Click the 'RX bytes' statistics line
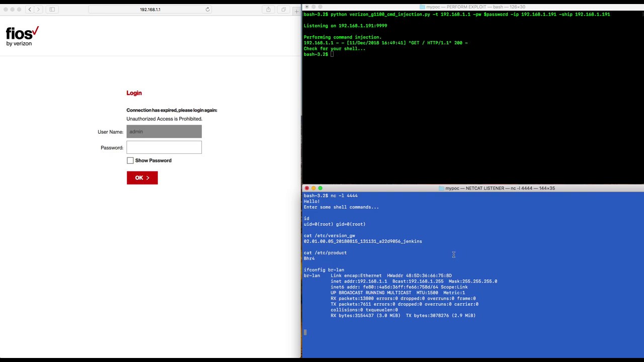This screenshot has height=362, width=644. pyautogui.click(x=403, y=316)
